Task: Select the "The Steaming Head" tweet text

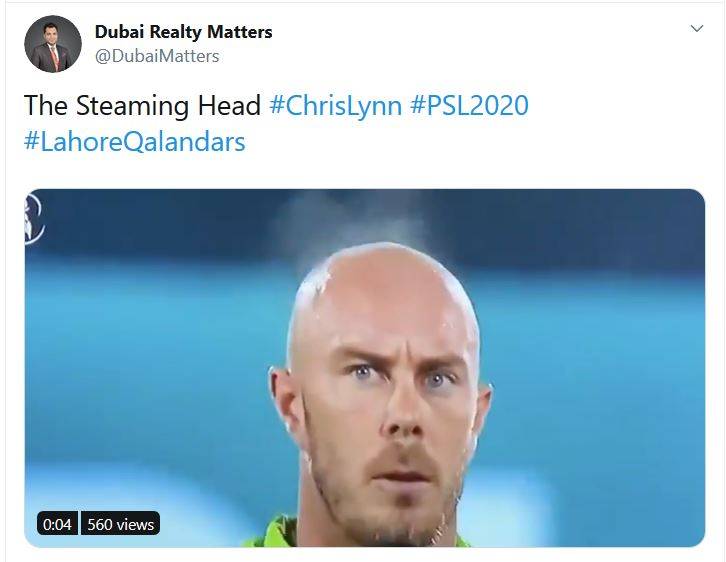Action: point(143,105)
